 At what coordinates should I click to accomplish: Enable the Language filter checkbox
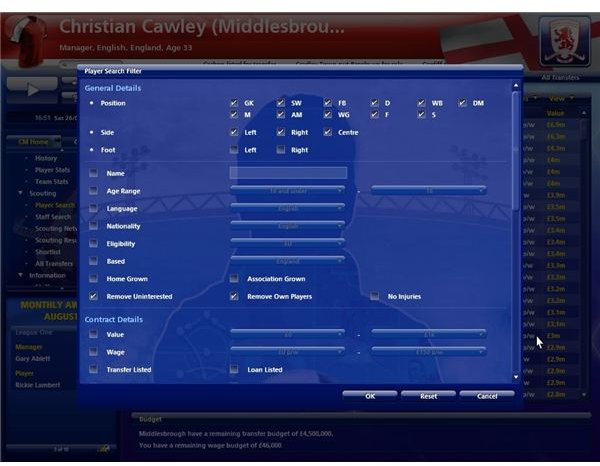point(93,208)
